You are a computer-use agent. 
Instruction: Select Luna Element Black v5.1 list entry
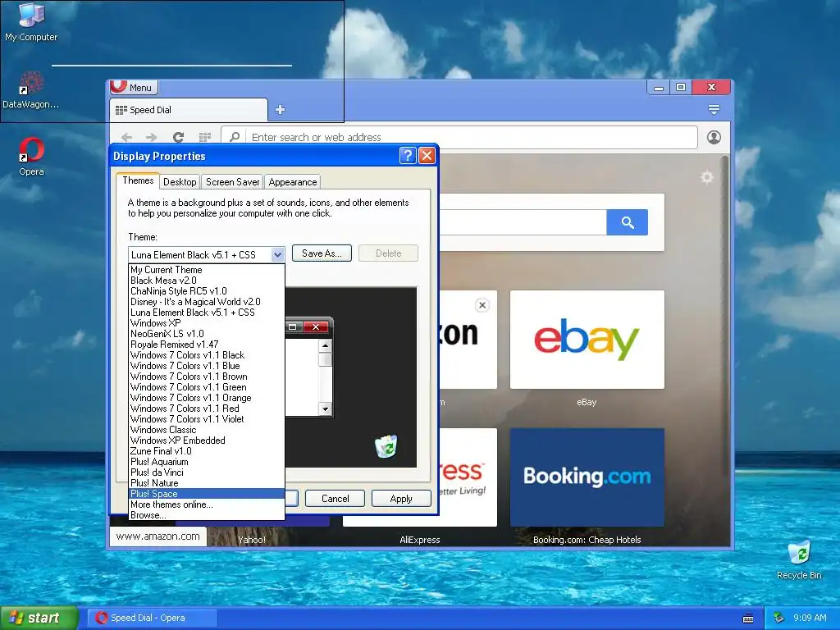207,313
